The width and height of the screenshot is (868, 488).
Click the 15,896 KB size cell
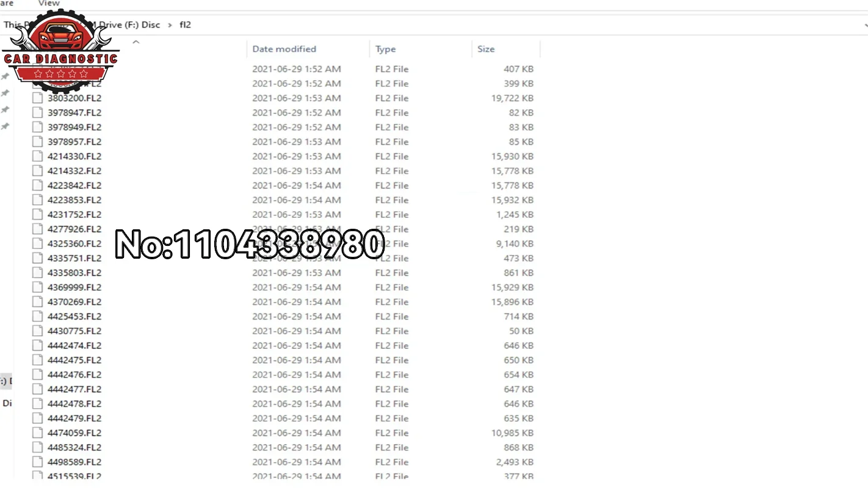click(x=512, y=302)
